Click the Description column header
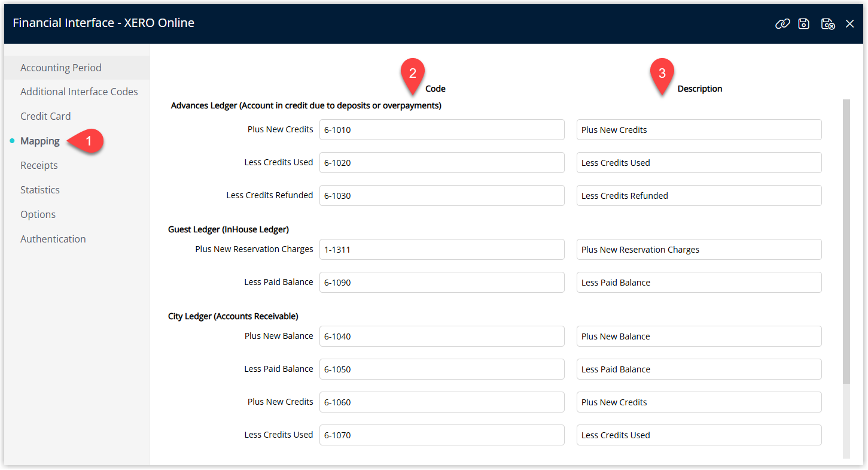Image resolution: width=868 pixels, height=470 pixels. click(x=700, y=89)
